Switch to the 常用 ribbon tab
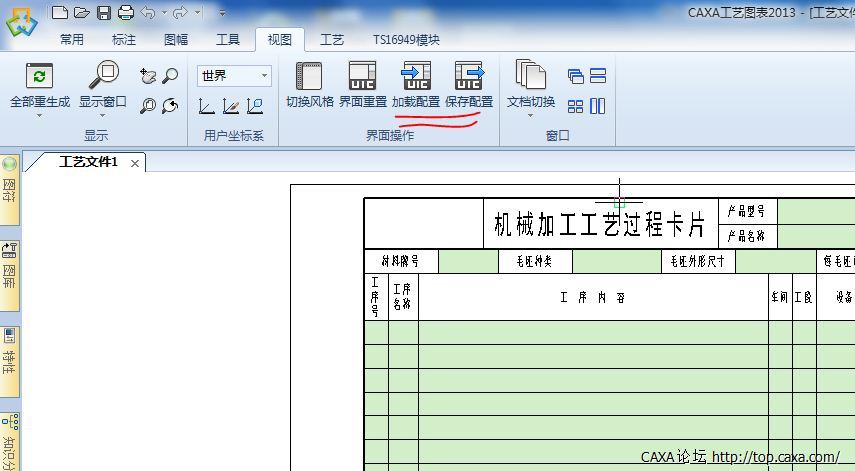The width and height of the screenshot is (855, 471). coord(72,40)
